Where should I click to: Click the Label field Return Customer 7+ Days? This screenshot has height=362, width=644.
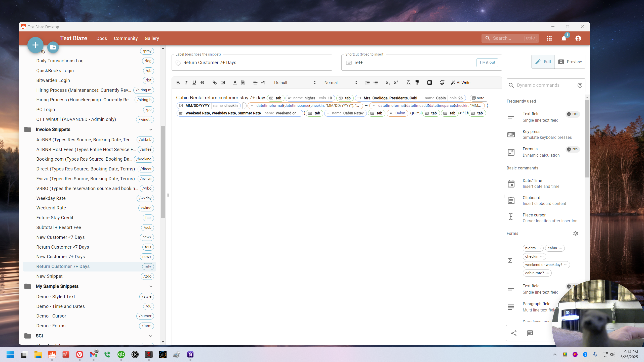point(252,63)
